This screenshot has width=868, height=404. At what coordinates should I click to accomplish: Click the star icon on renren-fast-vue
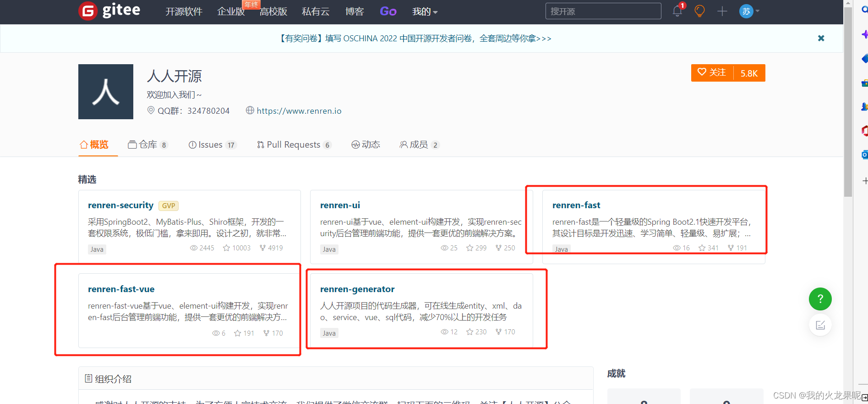coord(237,333)
